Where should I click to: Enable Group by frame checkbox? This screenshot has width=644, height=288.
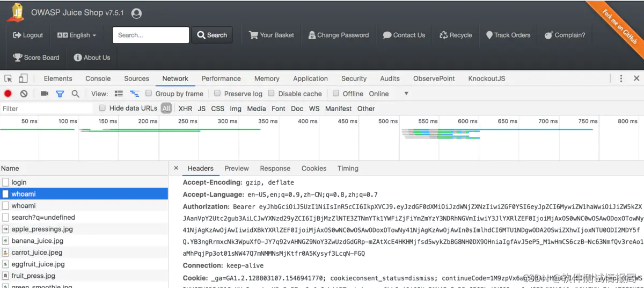tap(149, 93)
